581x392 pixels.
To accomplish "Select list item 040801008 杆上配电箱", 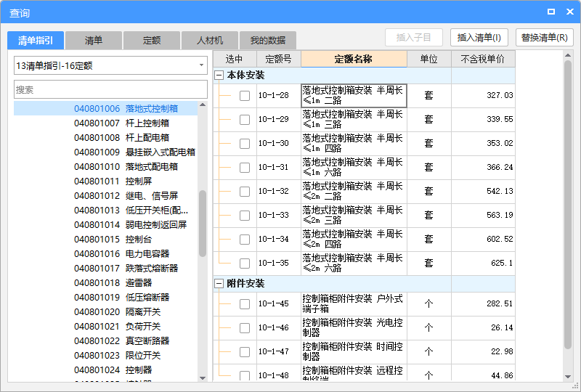I will click(105, 137).
